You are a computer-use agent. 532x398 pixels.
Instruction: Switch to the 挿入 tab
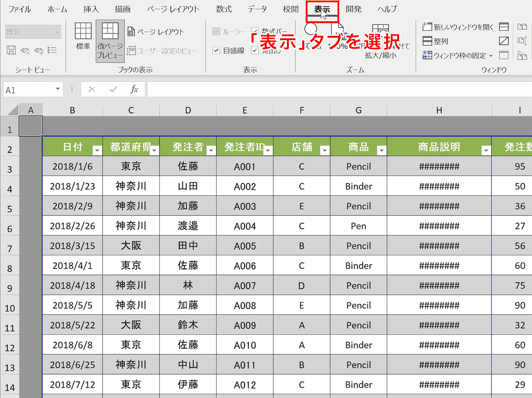[91, 9]
